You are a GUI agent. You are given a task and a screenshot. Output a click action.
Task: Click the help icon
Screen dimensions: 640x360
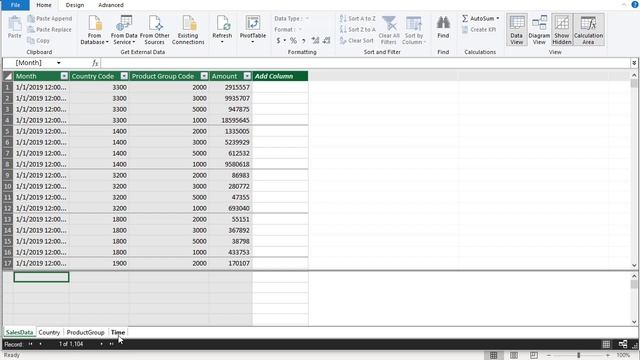(x=635, y=4)
